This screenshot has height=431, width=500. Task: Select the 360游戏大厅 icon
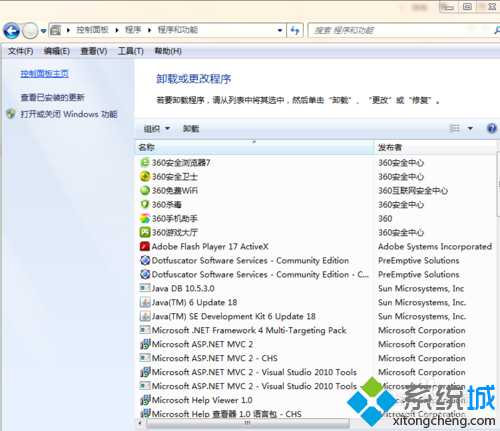point(145,232)
